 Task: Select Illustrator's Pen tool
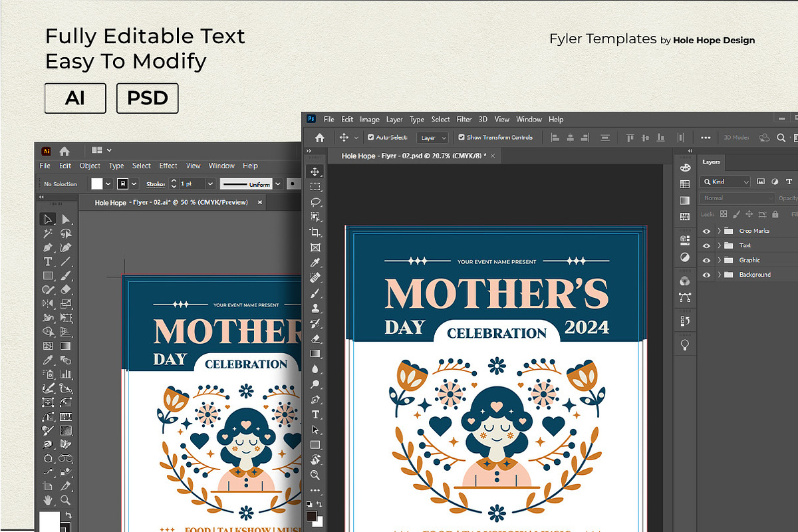coord(48,247)
